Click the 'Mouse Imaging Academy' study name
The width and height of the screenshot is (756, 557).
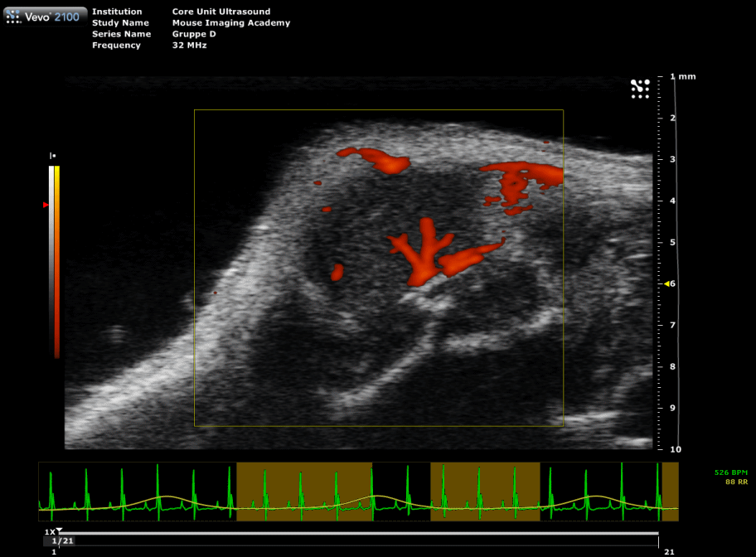[x=231, y=23]
